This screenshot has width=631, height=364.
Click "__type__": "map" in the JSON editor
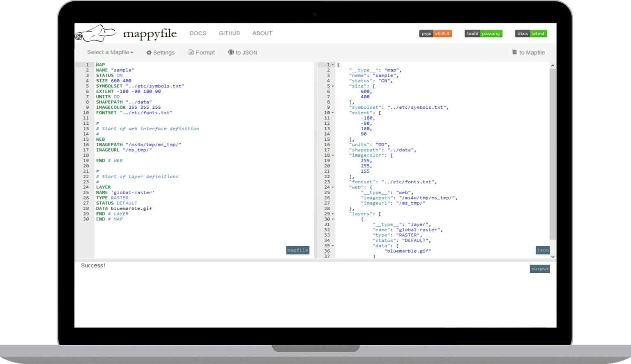(x=375, y=70)
